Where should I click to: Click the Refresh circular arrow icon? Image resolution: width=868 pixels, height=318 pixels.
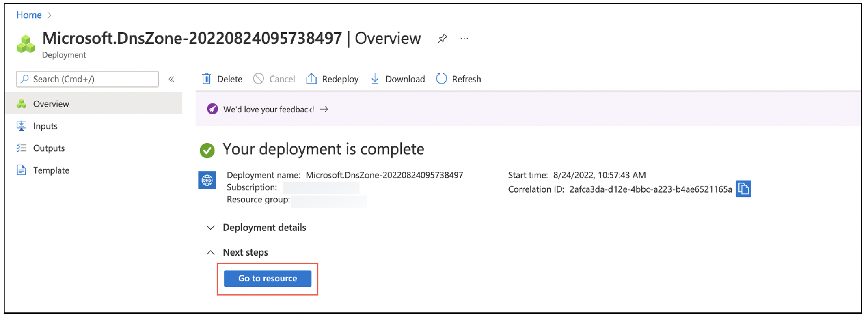[441, 79]
